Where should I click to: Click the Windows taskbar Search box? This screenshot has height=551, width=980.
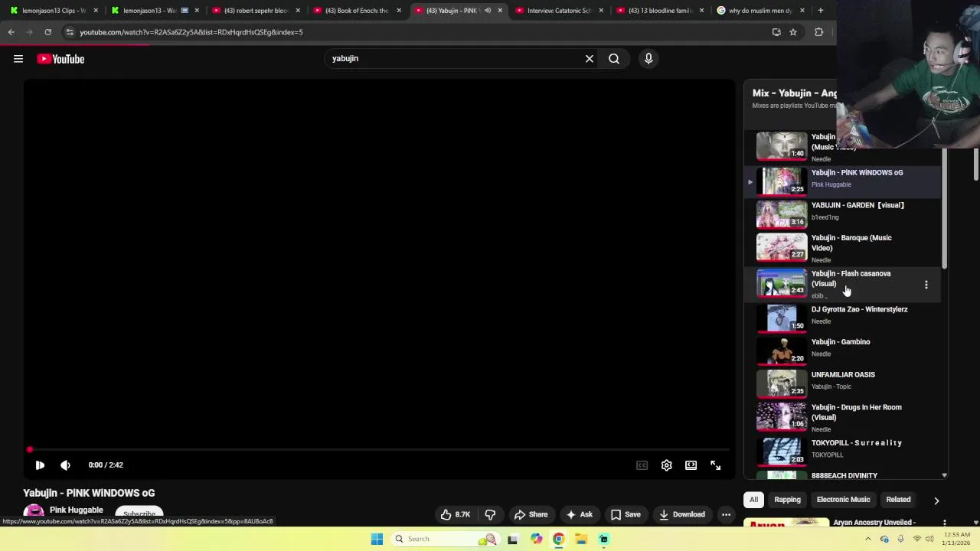tap(444, 539)
